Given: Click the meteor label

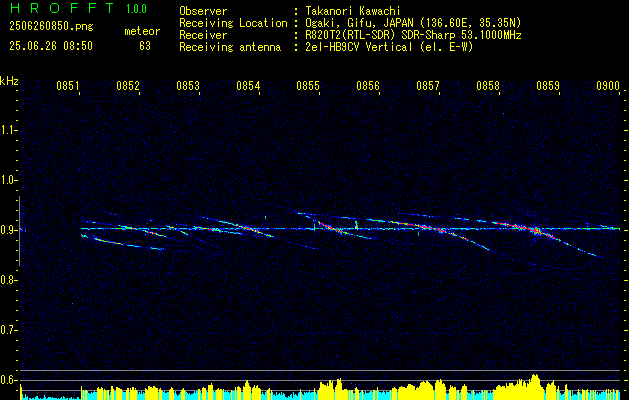Looking at the screenshot, I should (142, 31).
